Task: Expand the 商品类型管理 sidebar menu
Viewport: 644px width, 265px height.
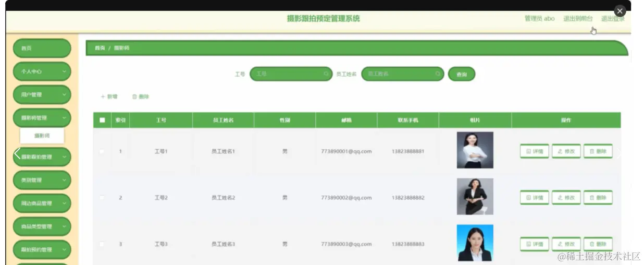Action: 42,226
